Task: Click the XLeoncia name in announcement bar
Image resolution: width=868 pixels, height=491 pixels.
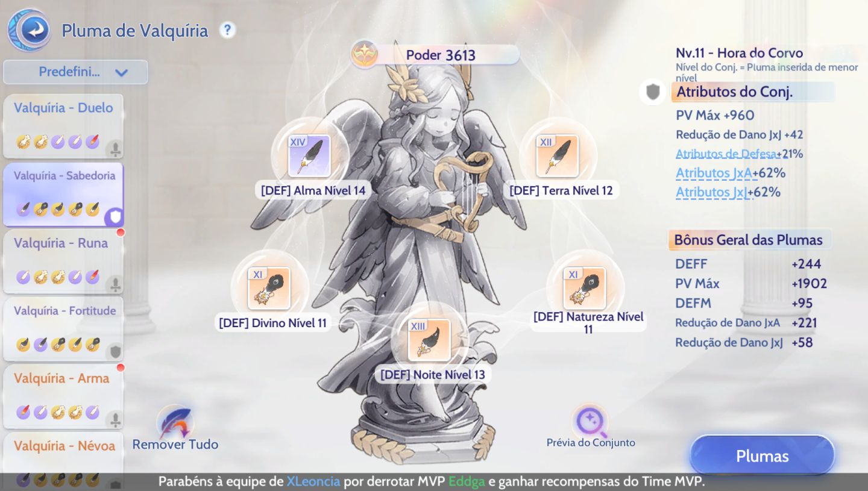Action: [313, 481]
